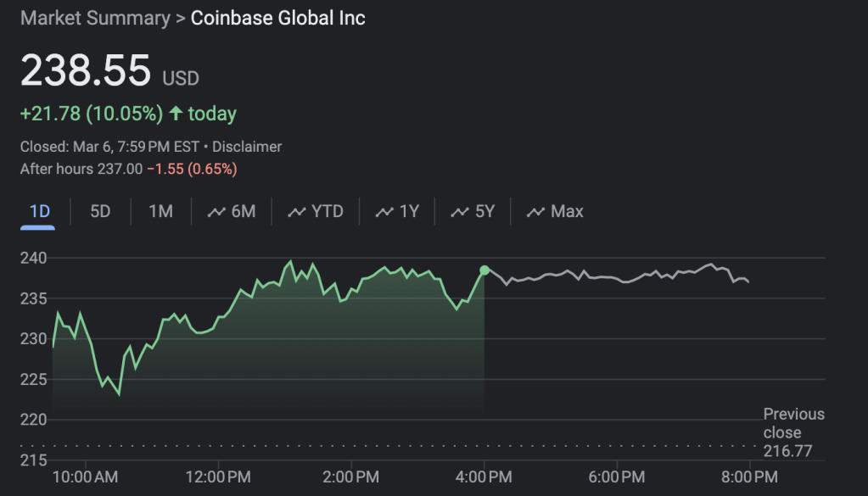Open the Disclaimer link
Image resolution: width=868 pixels, height=496 pixels.
249,147
